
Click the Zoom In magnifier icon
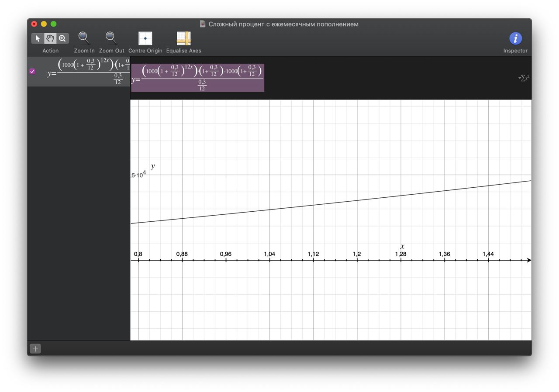[84, 38]
